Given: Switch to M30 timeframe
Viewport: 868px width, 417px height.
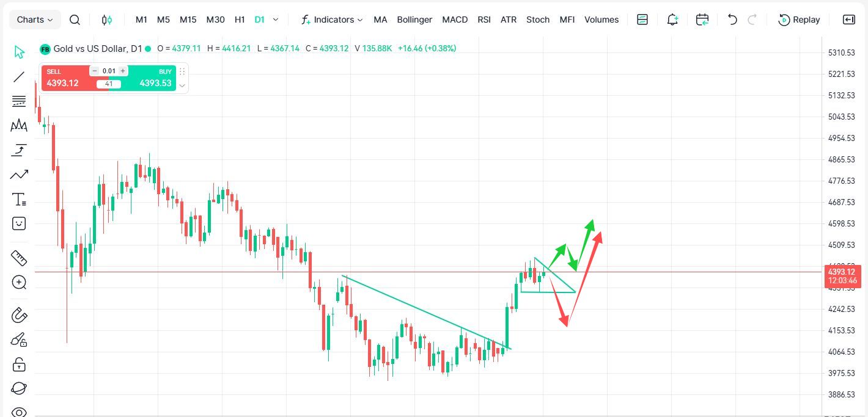Looking at the screenshot, I should pos(215,20).
